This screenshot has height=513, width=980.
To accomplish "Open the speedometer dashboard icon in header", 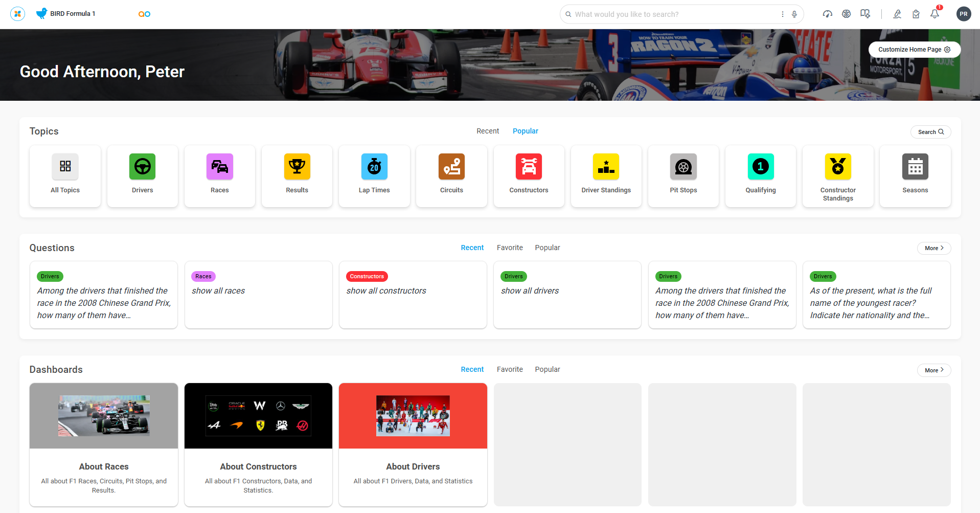I will pyautogui.click(x=827, y=14).
